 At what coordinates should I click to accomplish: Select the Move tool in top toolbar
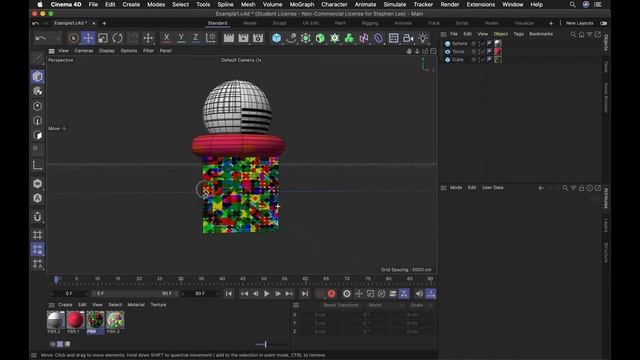point(88,38)
